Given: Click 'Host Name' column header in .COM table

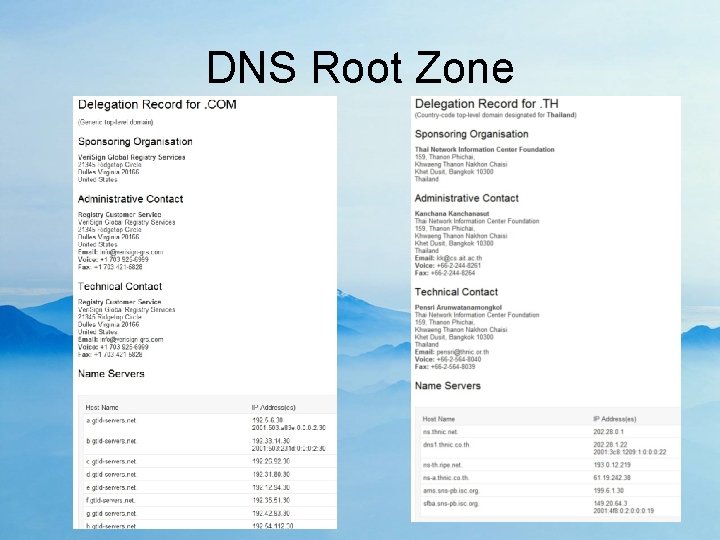Looking at the screenshot, I should (102, 407).
